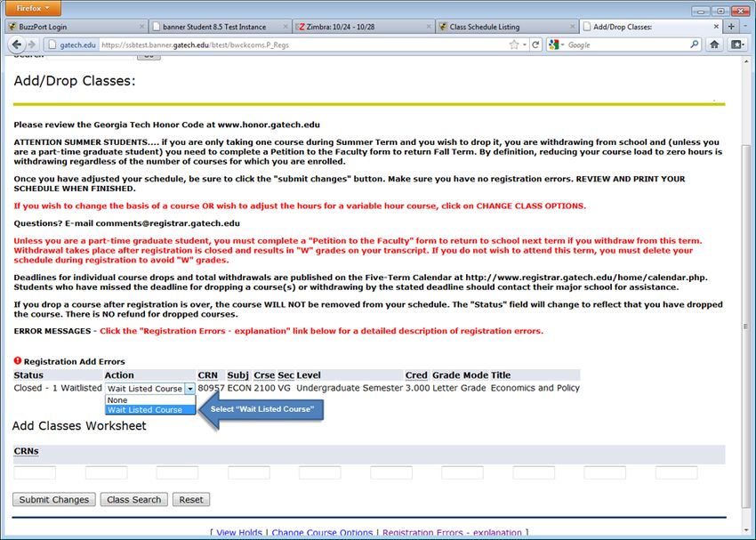Open the Change Course Options link

pos(322,533)
